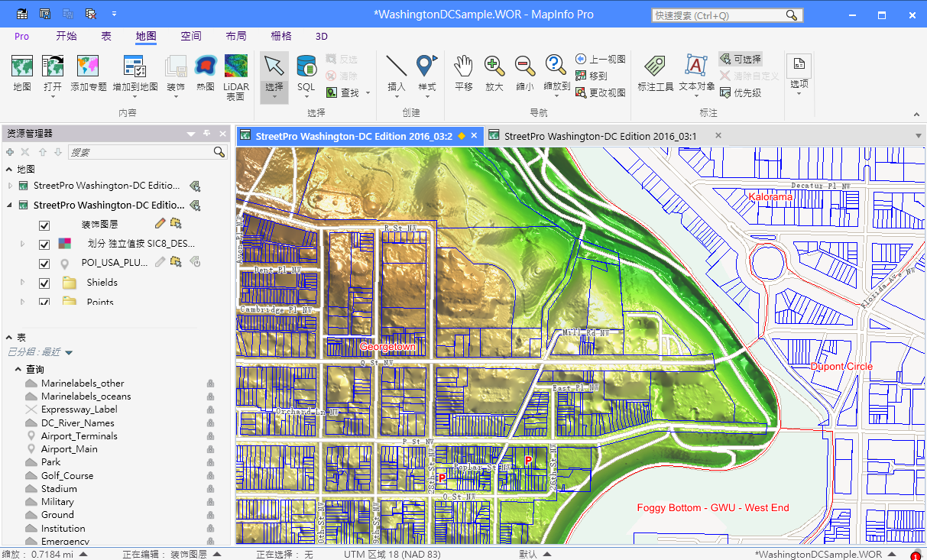Click the 縮放到 (Zoom To) tool
The width and height of the screenshot is (927, 560).
click(556, 76)
